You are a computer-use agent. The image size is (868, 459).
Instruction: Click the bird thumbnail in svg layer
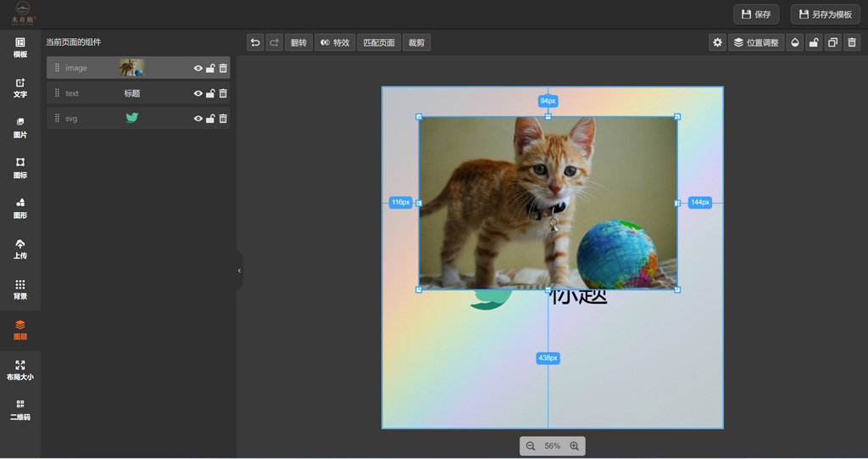point(131,118)
